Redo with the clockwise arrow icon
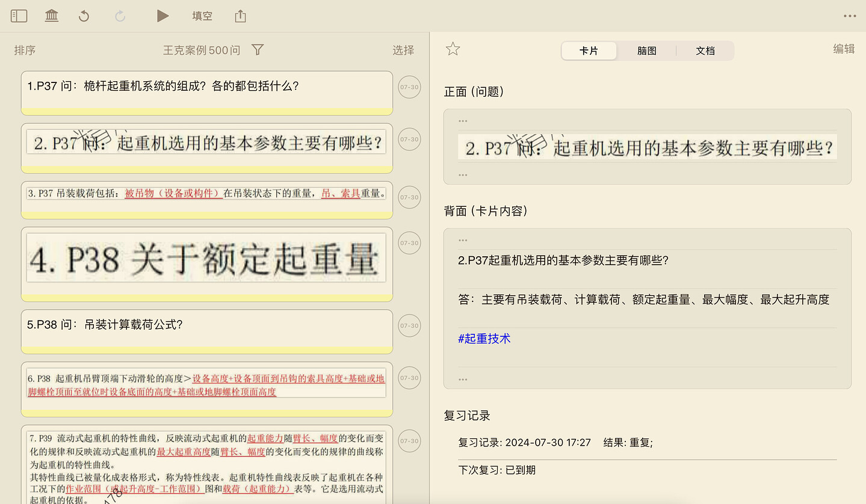The width and height of the screenshot is (866, 504). (x=120, y=16)
